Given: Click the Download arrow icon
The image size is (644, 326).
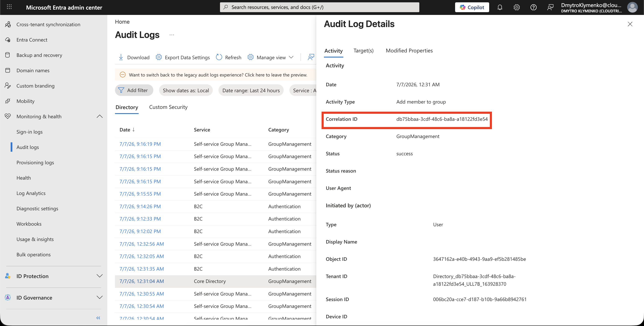Looking at the screenshot, I should tap(121, 57).
